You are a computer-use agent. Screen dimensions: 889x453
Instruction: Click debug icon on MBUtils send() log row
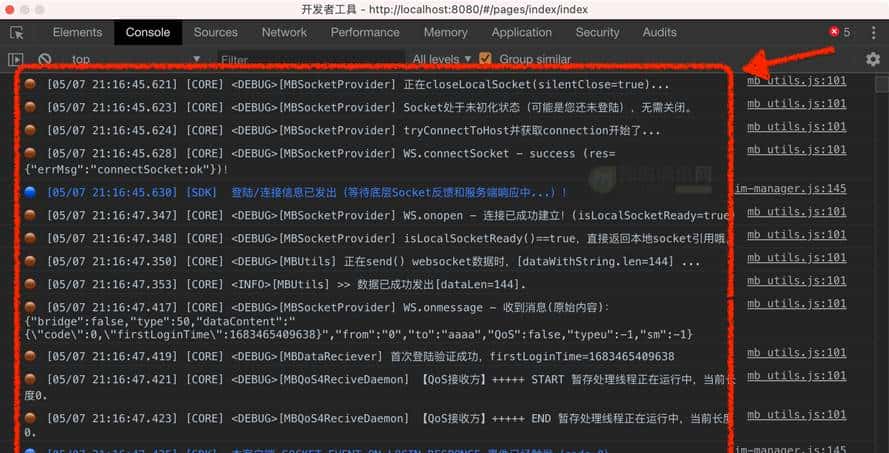[x=30, y=261]
